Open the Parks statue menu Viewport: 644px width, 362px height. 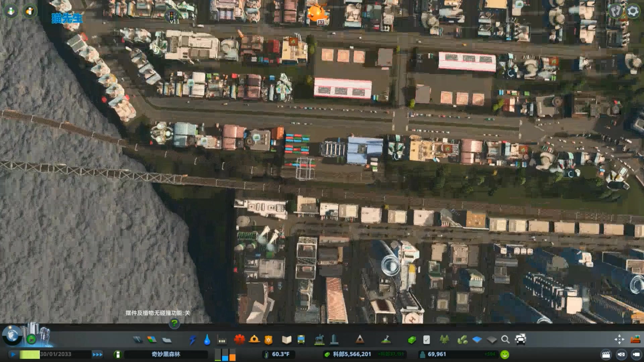coord(319,340)
